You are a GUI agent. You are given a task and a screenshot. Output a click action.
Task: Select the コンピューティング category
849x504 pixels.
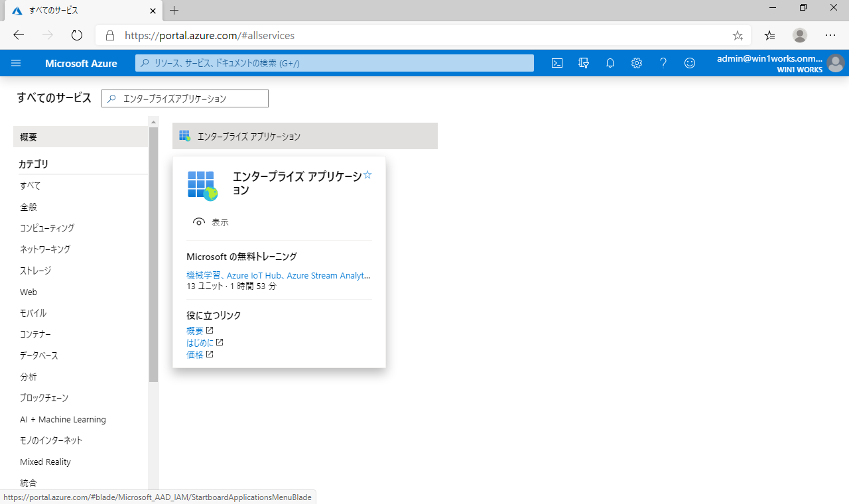47,227
